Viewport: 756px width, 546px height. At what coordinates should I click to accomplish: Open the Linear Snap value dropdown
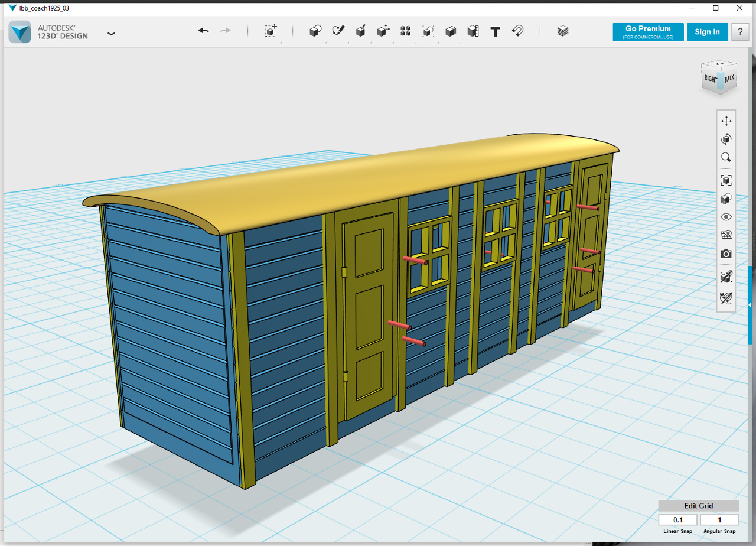coord(678,520)
